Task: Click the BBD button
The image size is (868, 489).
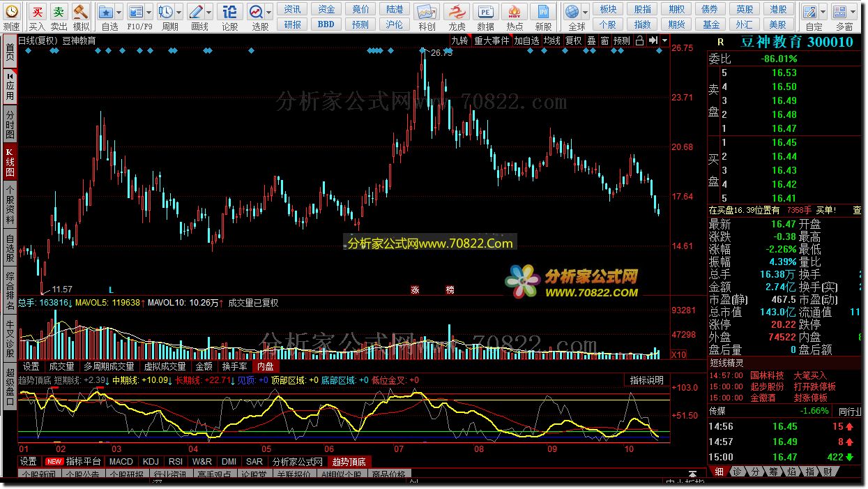Action: [x=326, y=24]
